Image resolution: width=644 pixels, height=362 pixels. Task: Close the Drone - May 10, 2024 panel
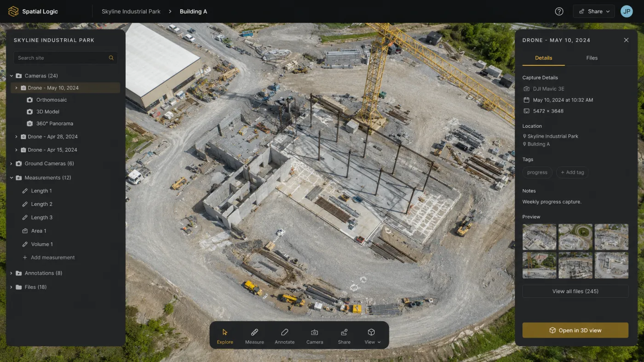(626, 40)
